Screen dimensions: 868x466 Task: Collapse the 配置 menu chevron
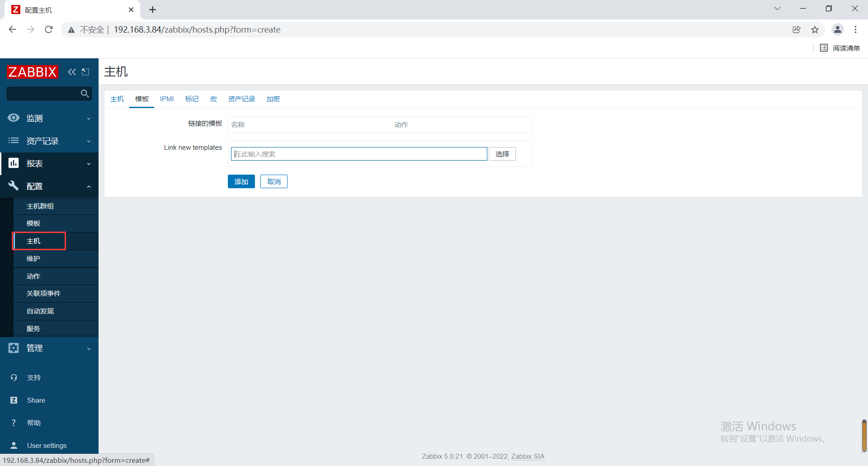click(x=89, y=186)
